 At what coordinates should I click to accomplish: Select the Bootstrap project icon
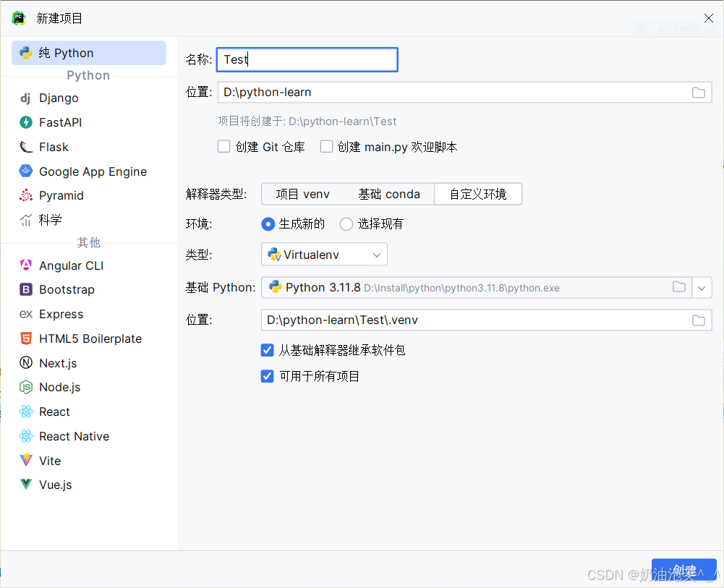tap(26, 289)
